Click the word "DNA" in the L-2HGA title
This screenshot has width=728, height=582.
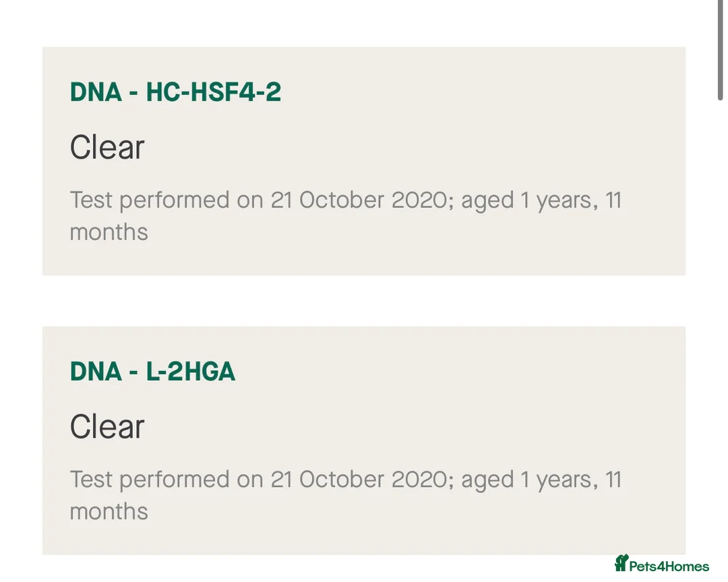click(x=96, y=372)
